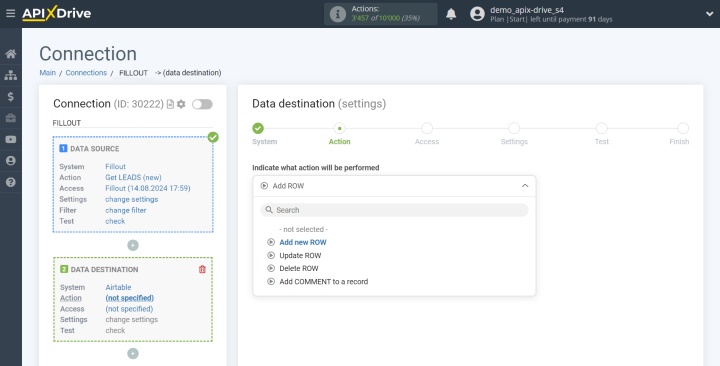
Task: Go to the Action step
Action: pos(339,128)
